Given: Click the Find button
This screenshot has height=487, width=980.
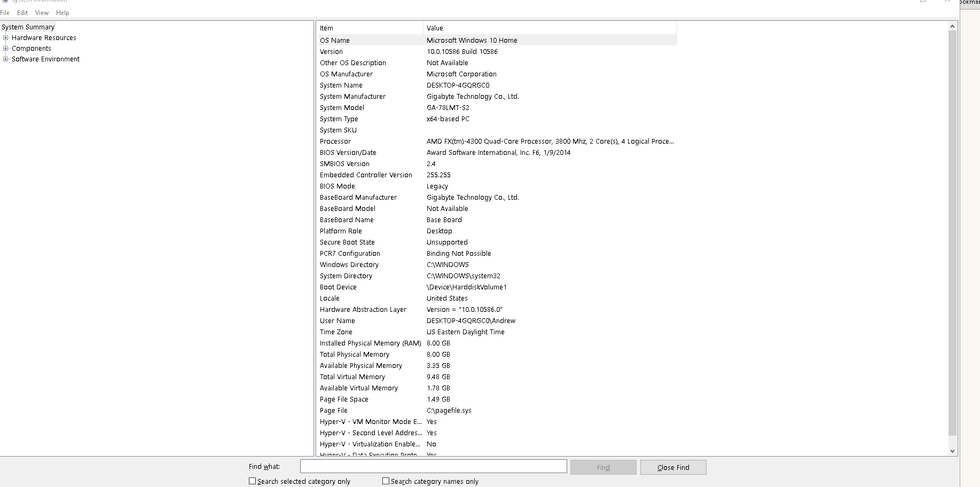Looking at the screenshot, I should [x=603, y=467].
